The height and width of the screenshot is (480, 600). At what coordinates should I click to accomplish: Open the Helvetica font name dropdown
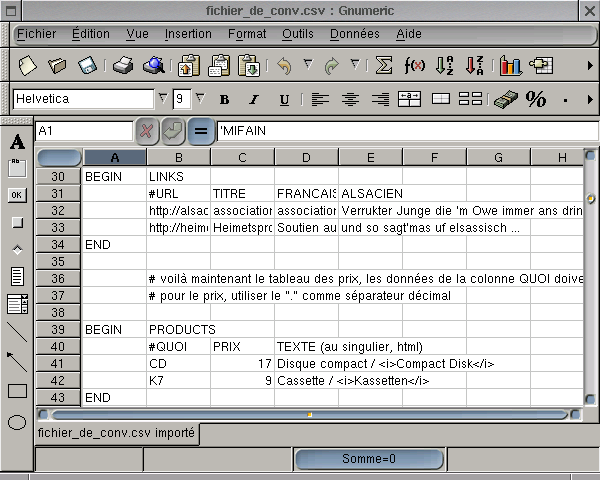[163, 98]
